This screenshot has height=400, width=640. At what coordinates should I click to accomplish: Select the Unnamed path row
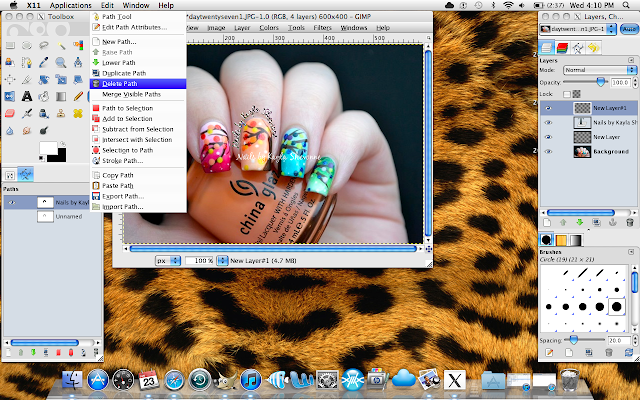52,216
